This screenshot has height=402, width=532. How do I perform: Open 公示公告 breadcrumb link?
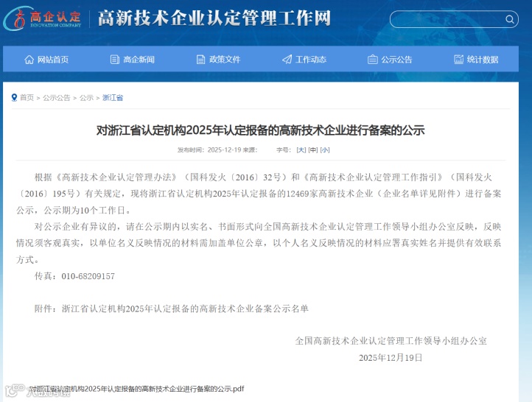pyautogui.click(x=56, y=98)
